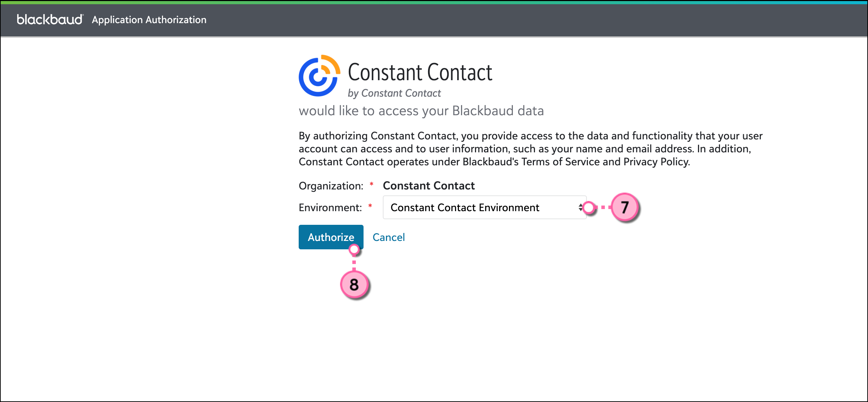868x402 pixels.
Task: Click the required asterisk beside Environment
Action: [370, 206]
